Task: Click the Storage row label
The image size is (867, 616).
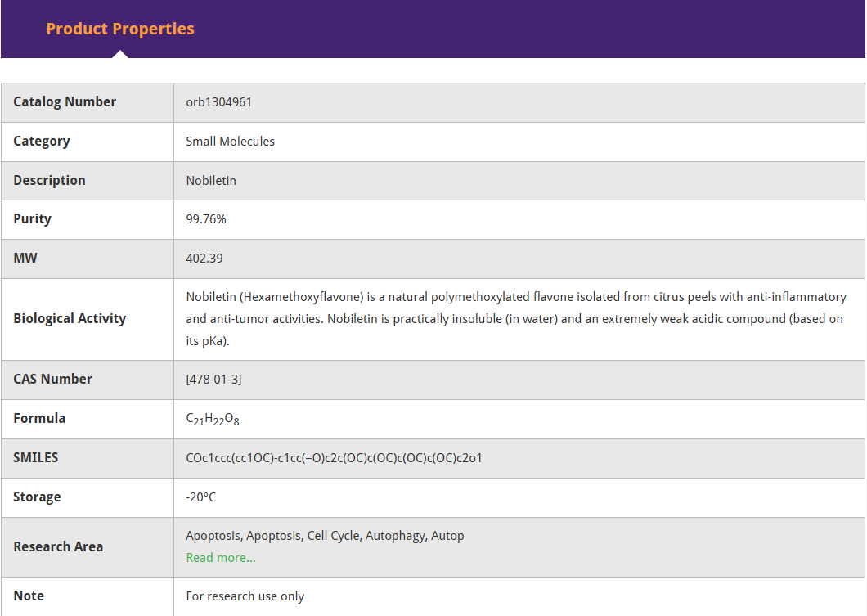Action: pos(37,497)
